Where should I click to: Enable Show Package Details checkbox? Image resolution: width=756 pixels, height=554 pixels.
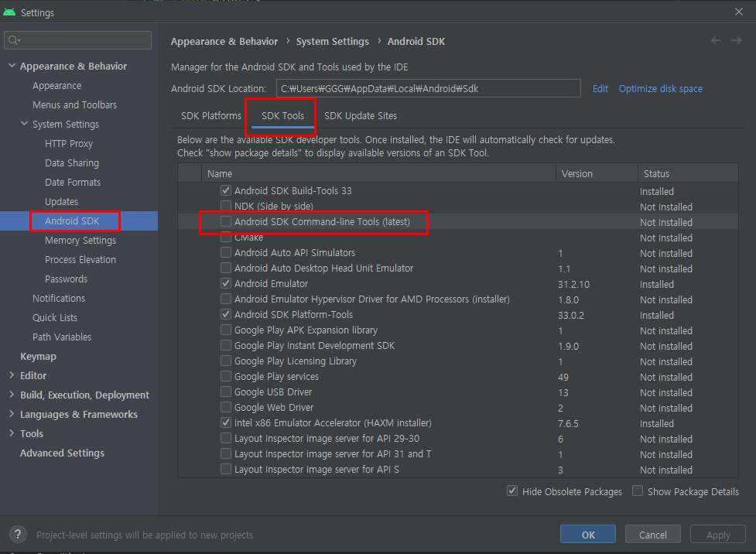638,491
